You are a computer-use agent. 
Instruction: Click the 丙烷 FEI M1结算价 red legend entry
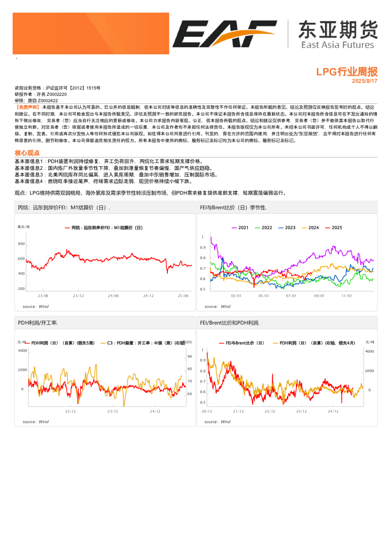[104, 228]
